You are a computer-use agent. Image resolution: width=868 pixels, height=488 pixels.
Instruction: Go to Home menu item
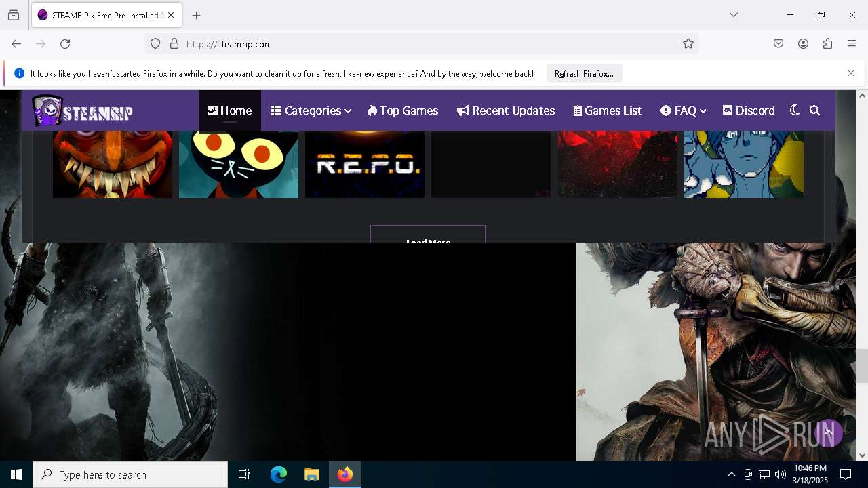point(230,110)
